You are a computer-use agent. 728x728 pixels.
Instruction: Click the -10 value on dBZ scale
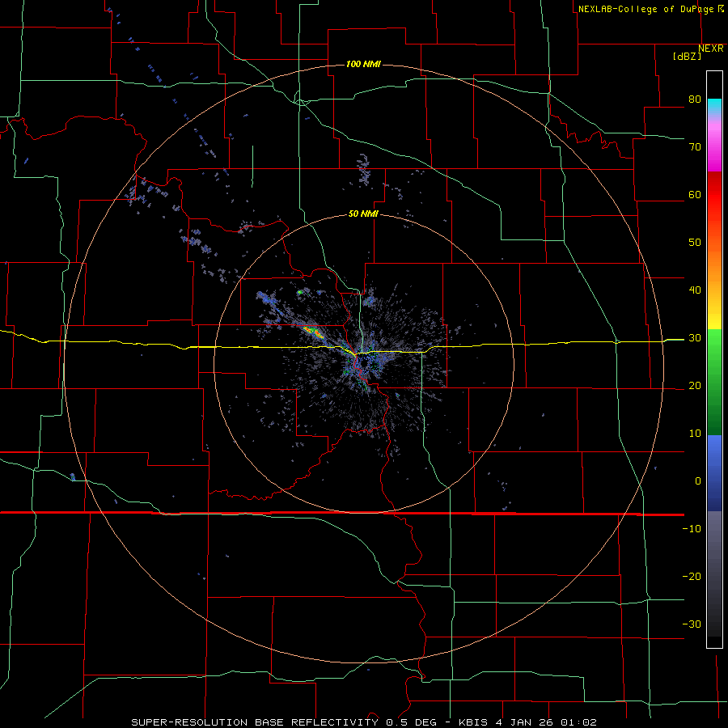pos(692,529)
